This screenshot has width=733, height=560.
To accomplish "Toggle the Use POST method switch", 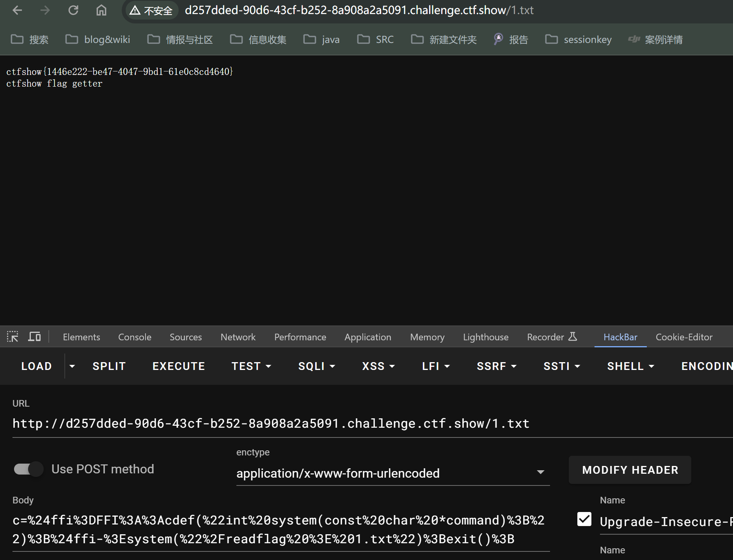I will pyautogui.click(x=28, y=469).
